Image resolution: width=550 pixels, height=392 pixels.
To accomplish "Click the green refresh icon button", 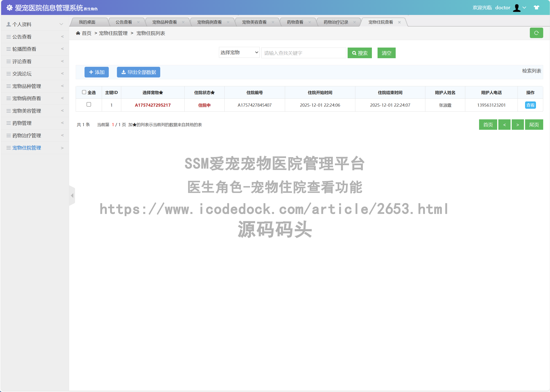I will pyautogui.click(x=536, y=33).
